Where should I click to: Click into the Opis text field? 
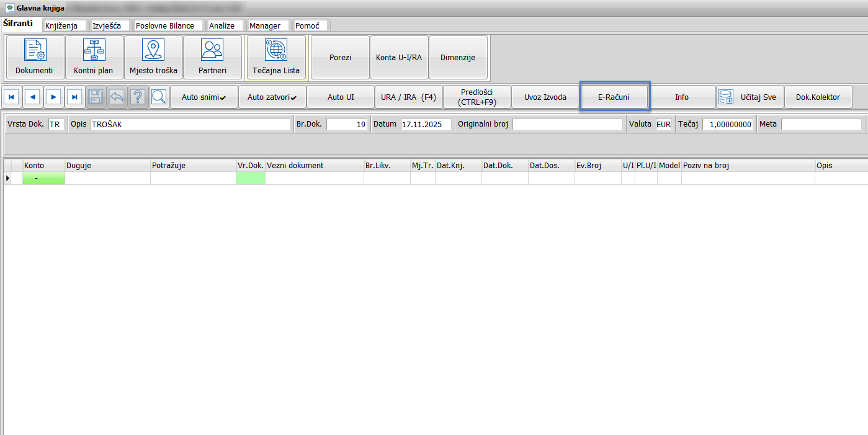point(190,124)
